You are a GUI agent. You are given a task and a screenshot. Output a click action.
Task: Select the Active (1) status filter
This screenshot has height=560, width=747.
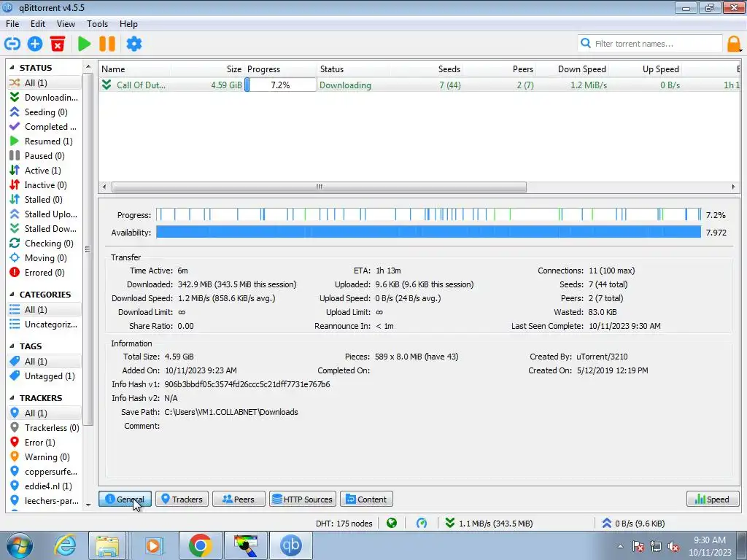tap(44, 170)
